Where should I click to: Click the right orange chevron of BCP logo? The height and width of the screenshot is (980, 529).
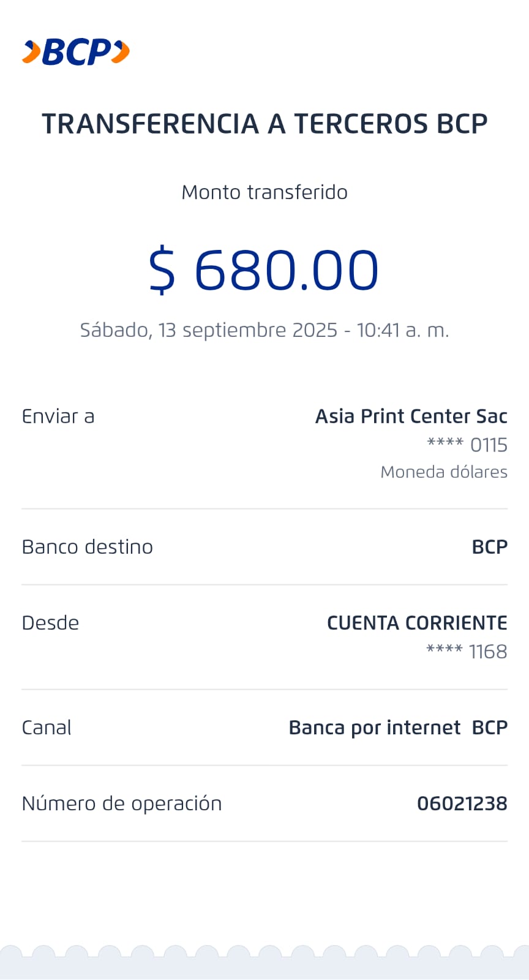[x=121, y=52]
